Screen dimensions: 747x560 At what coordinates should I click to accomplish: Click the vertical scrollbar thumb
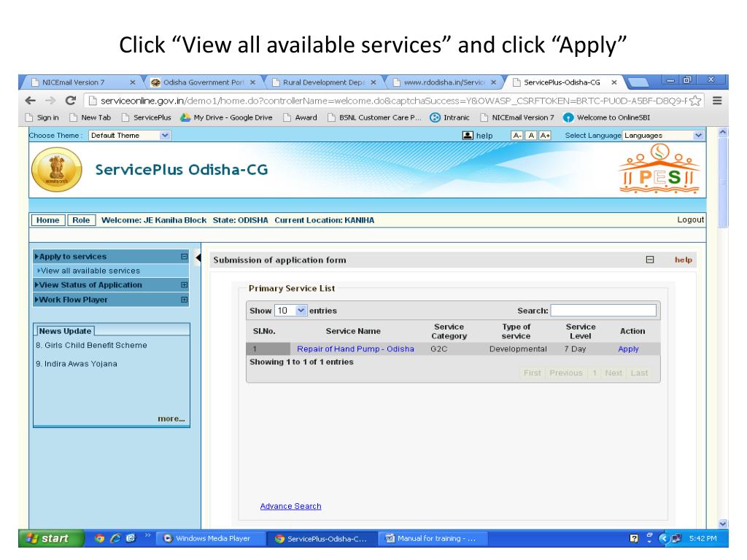pyautogui.click(x=723, y=183)
